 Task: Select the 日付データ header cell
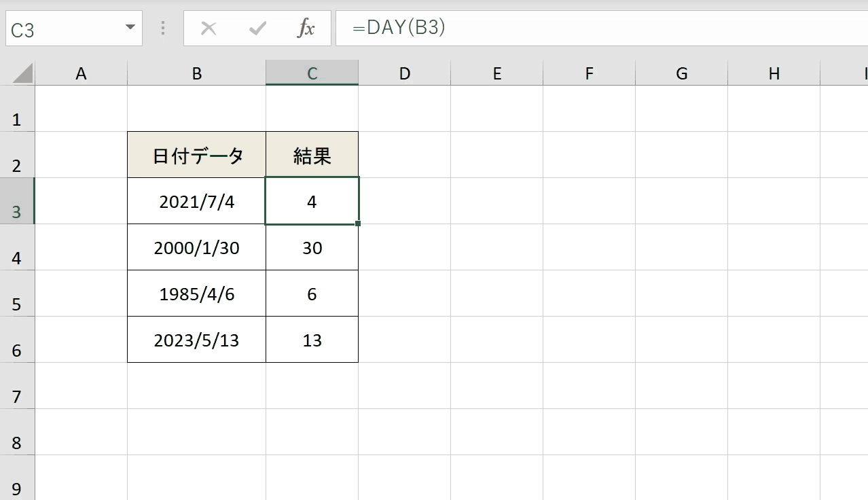[197, 155]
